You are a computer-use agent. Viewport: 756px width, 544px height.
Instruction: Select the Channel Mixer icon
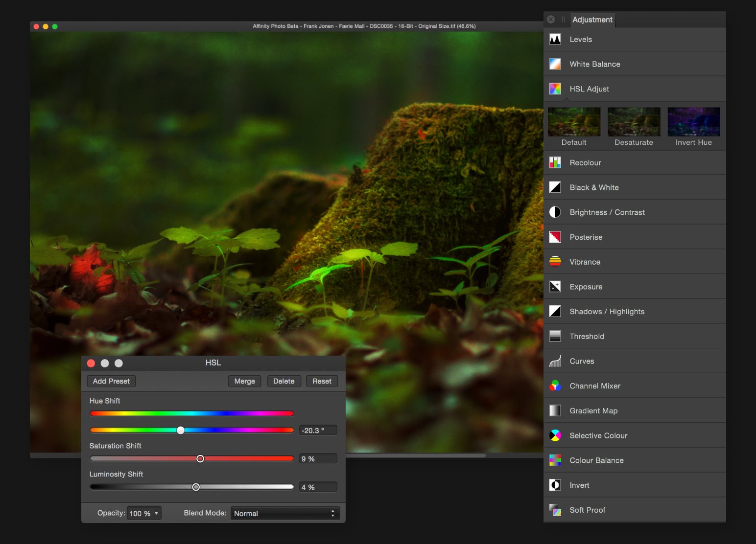point(555,386)
